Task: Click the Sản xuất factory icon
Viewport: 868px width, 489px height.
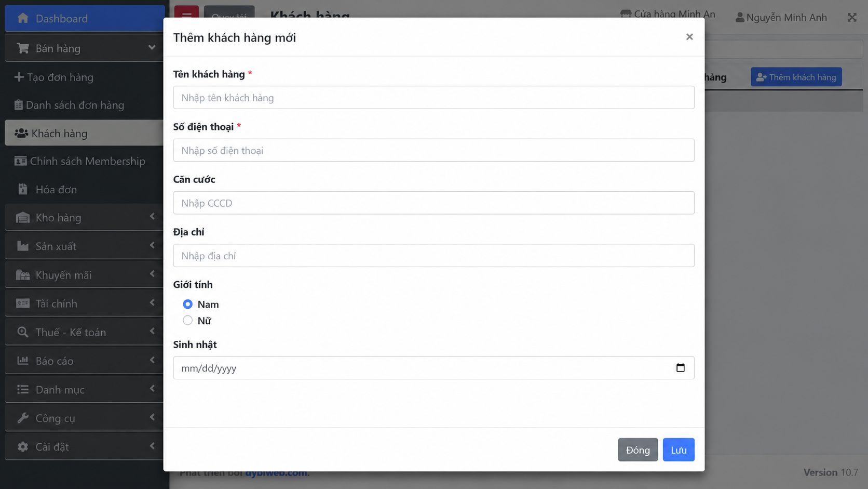Action: [x=23, y=246]
